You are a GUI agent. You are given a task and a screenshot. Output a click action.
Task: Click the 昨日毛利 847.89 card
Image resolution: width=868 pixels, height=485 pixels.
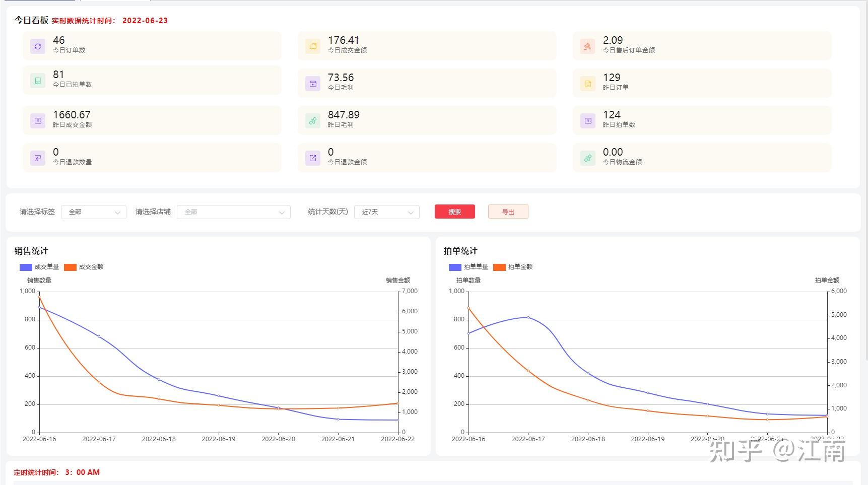pos(427,120)
